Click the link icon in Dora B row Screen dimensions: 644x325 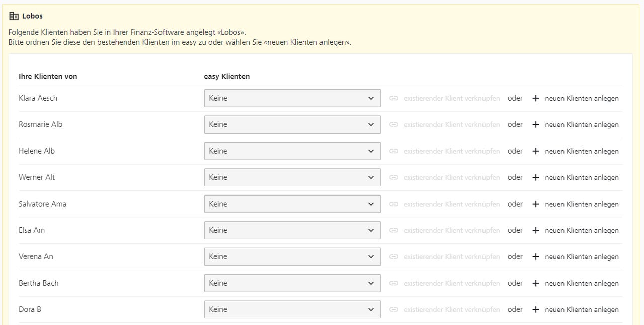[394, 309]
